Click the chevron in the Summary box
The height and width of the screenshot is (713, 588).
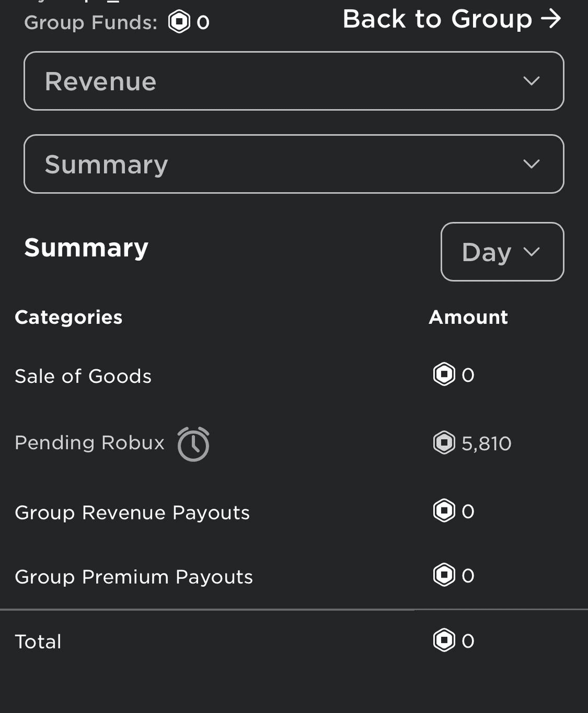point(531,164)
